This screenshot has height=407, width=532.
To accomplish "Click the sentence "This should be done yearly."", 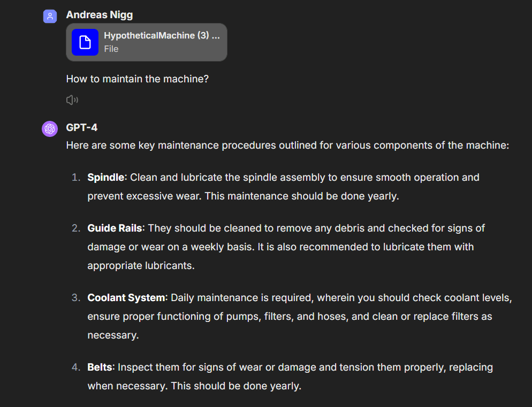I will (x=236, y=386).
